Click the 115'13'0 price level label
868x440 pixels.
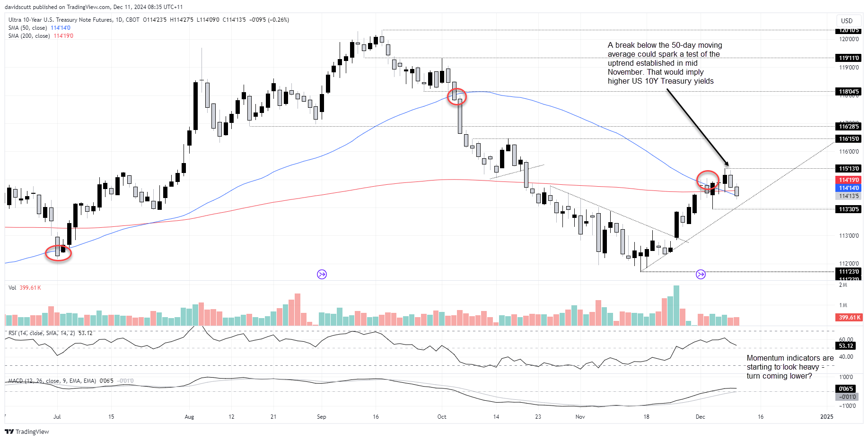click(x=849, y=169)
